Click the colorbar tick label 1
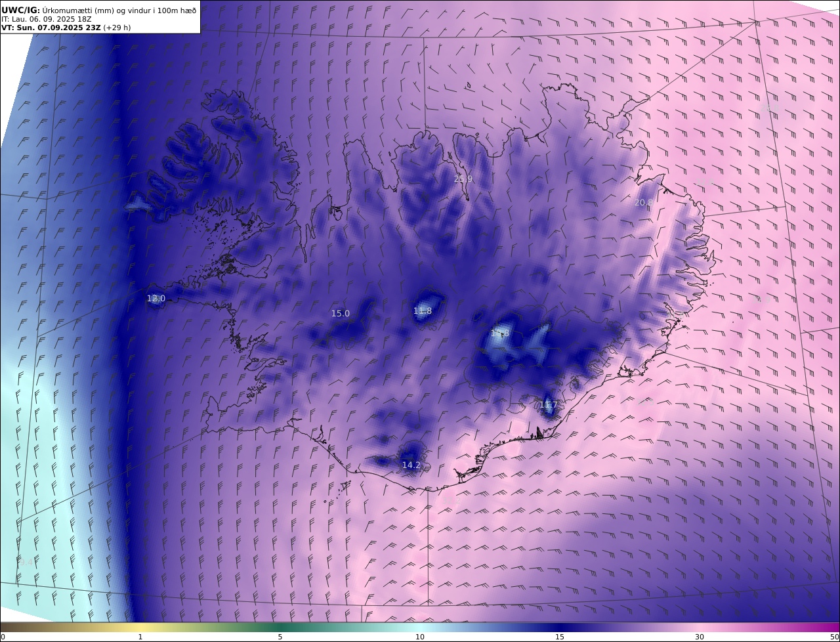Image resolution: width=840 pixels, height=642 pixels. tap(140, 637)
